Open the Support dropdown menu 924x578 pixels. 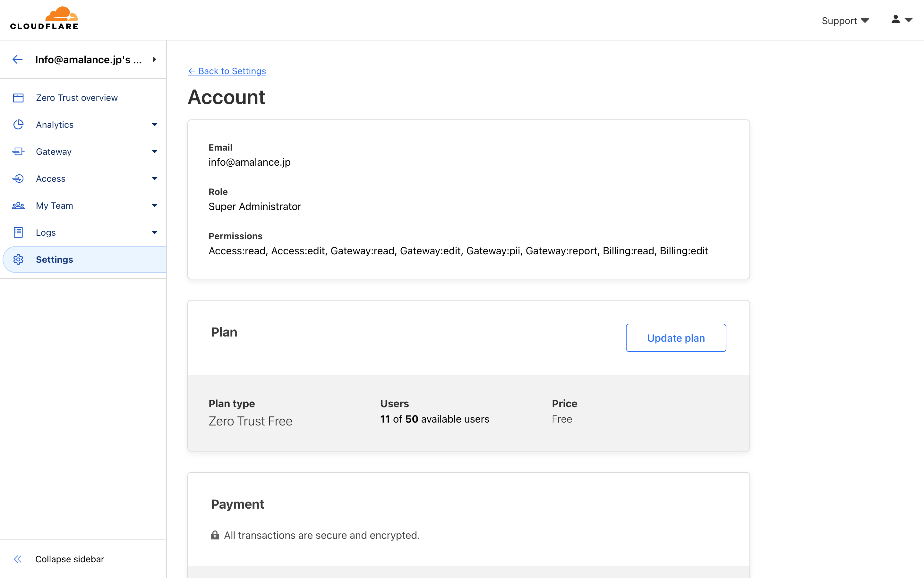coord(845,21)
